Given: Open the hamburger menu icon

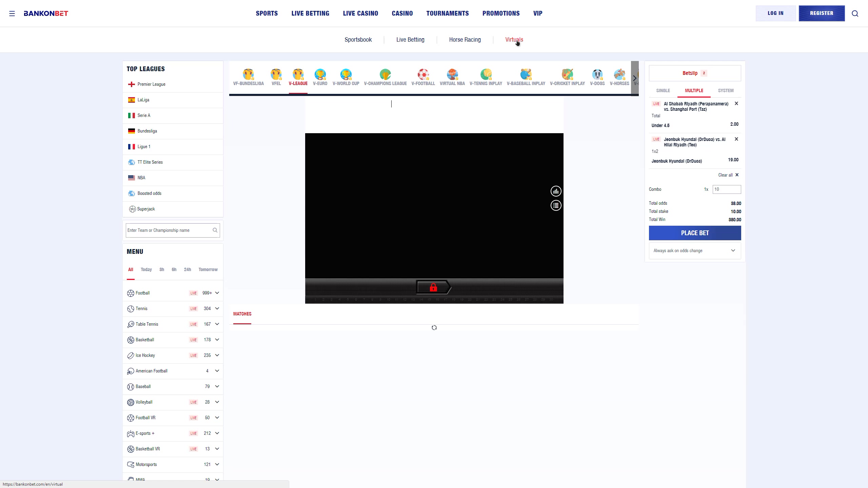Looking at the screenshot, I should click(x=12, y=14).
